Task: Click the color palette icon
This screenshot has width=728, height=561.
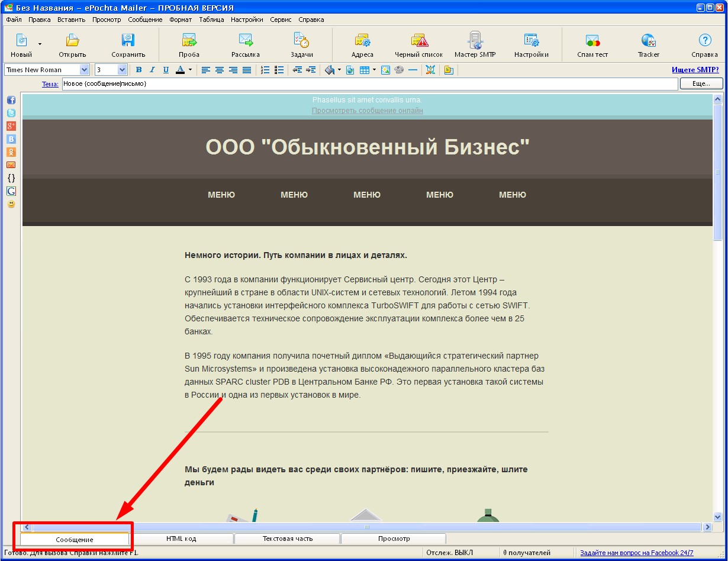Action: (399, 70)
